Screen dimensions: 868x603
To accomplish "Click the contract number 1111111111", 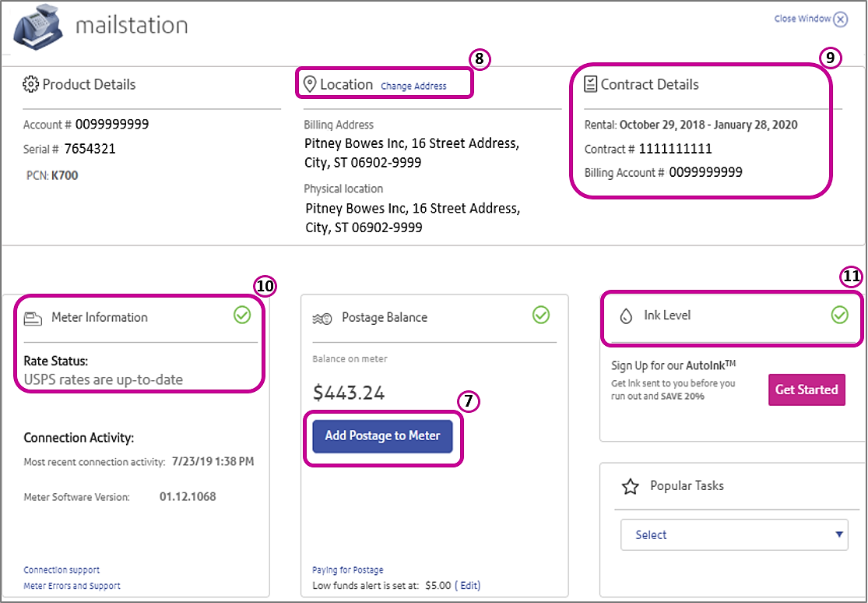I will (676, 149).
